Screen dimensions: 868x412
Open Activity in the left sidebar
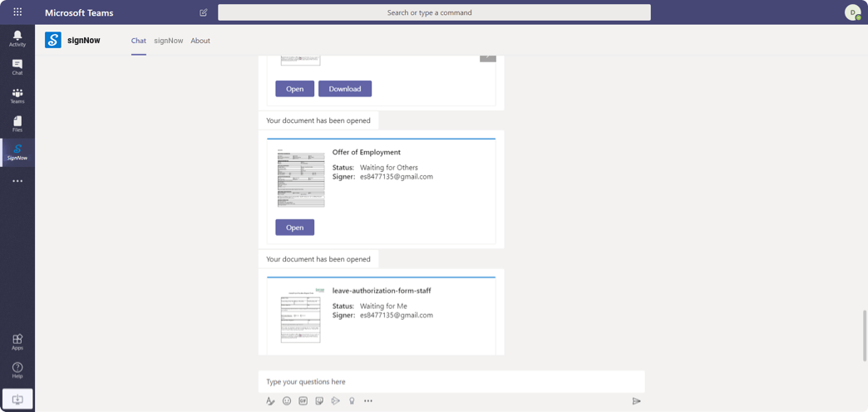click(x=17, y=38)
